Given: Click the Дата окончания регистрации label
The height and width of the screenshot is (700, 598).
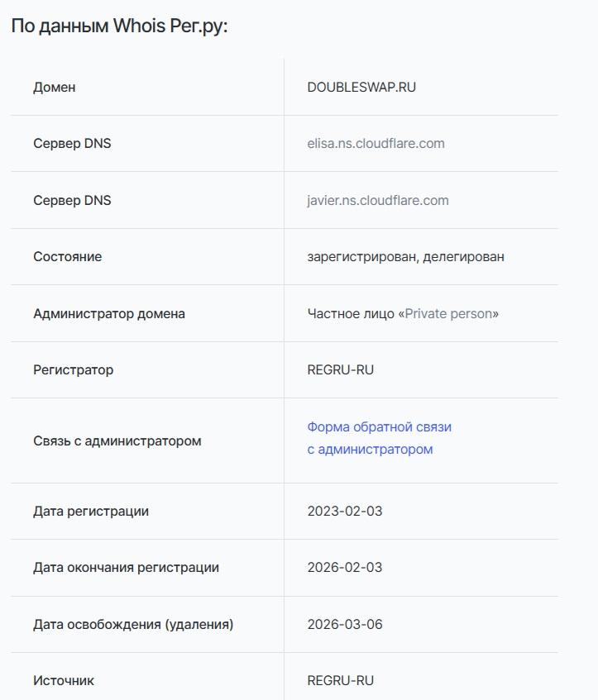Looking at the screenshot, I should point(127,568).
